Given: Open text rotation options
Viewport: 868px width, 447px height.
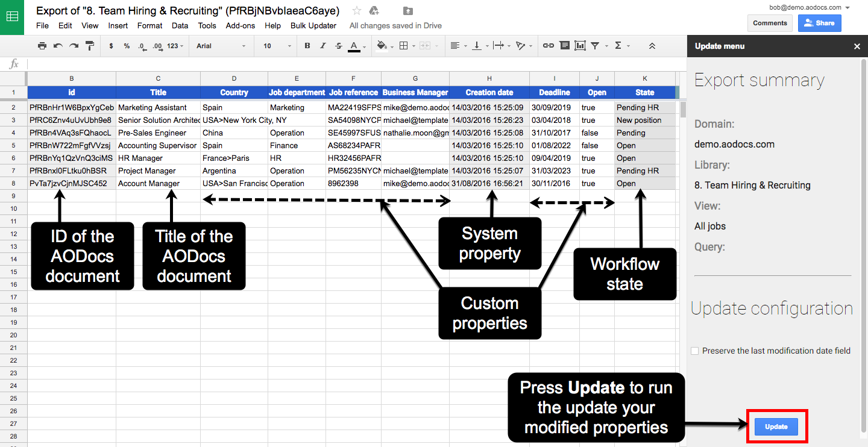Looking at the screenshot, I should coord(521,46).
